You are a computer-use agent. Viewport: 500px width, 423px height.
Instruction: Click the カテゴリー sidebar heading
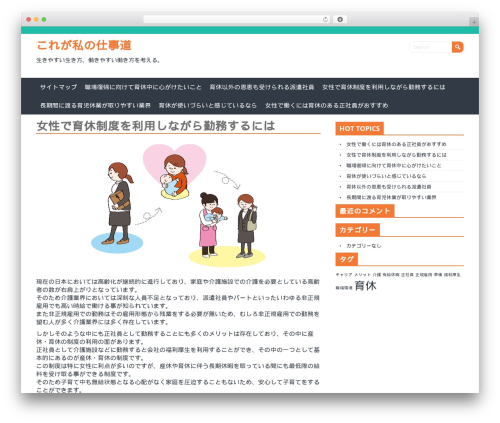click(357, 230)
